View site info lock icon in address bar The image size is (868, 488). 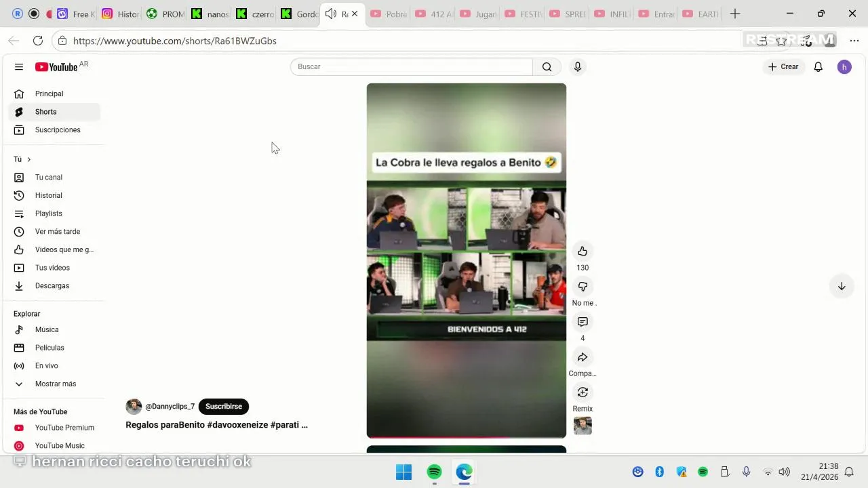coord(62,41)
